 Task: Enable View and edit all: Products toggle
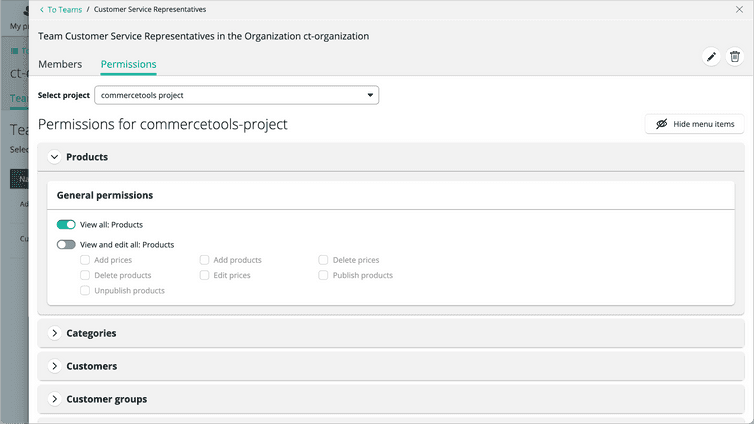point(66,245)
